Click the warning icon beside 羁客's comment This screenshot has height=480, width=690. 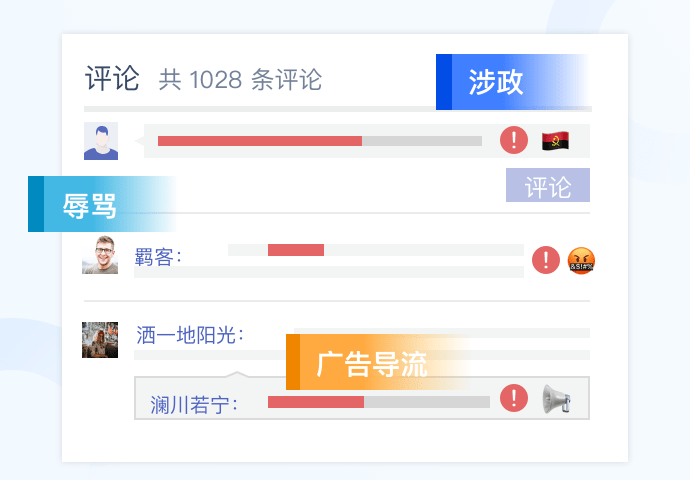tap(546, 260)
